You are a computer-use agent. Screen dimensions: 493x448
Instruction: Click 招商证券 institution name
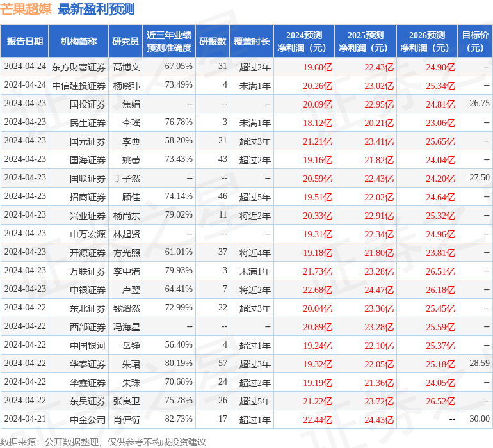tap(88, 197)
